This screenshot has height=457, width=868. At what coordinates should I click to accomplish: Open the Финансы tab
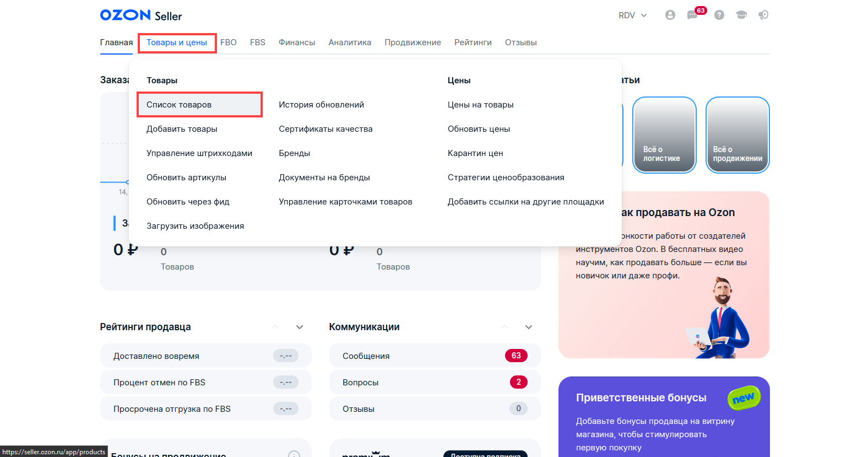pos(297,42)
